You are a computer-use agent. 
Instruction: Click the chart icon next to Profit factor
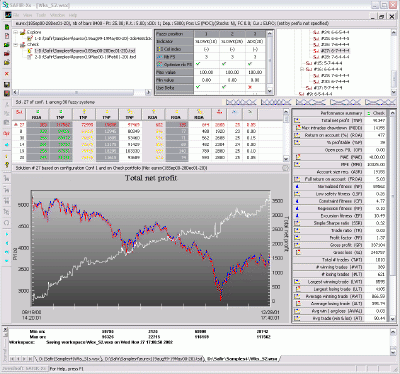pos(297,238)
